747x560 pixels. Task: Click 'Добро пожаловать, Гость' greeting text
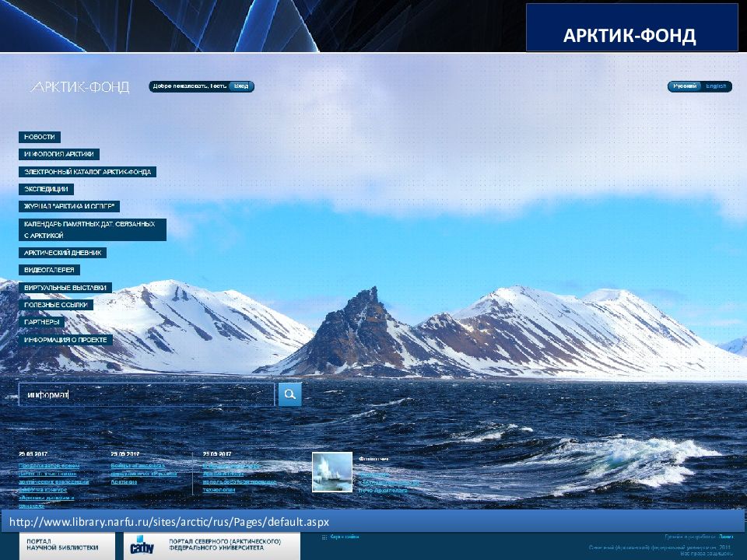tap(190, 86)
